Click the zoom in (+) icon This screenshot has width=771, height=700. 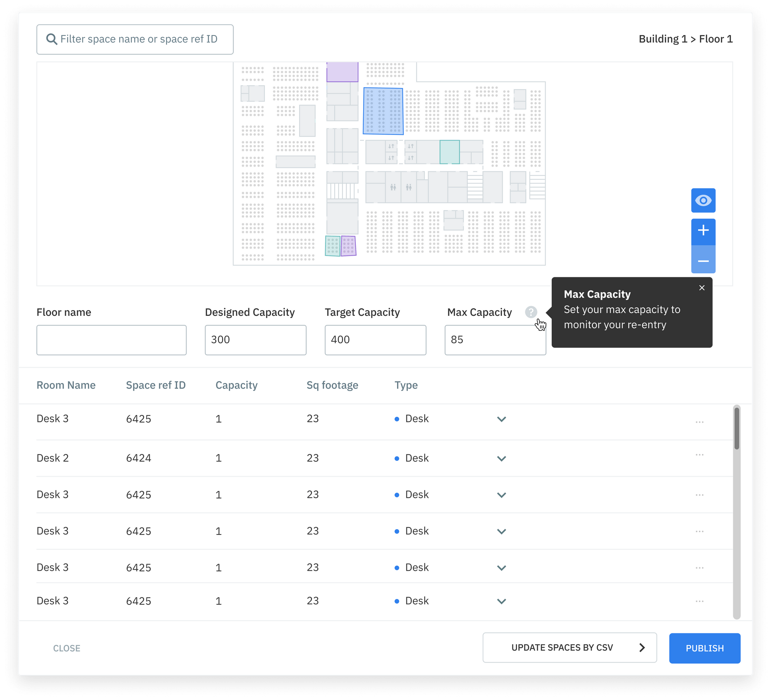(703, 230)
